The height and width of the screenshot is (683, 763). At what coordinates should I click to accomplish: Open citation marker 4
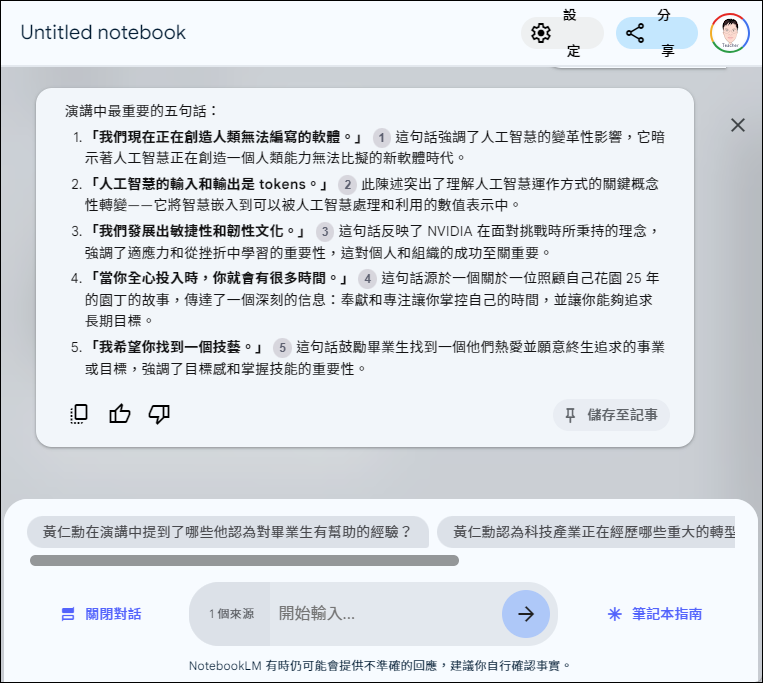[x=367, y=279]
